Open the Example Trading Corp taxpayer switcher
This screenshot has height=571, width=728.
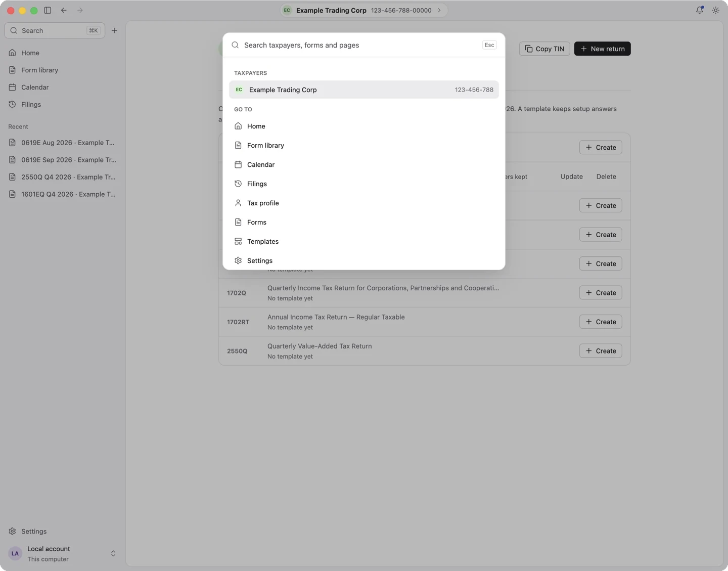click(x=364, y=10)
